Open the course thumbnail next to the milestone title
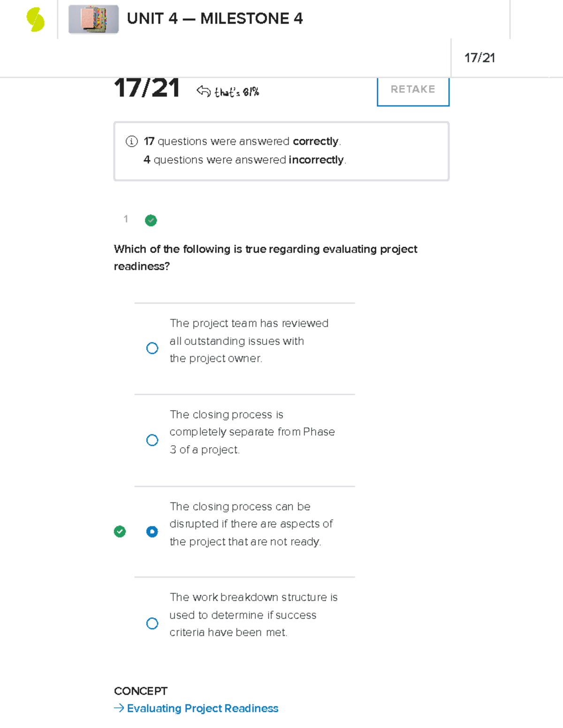 point(93,20)
